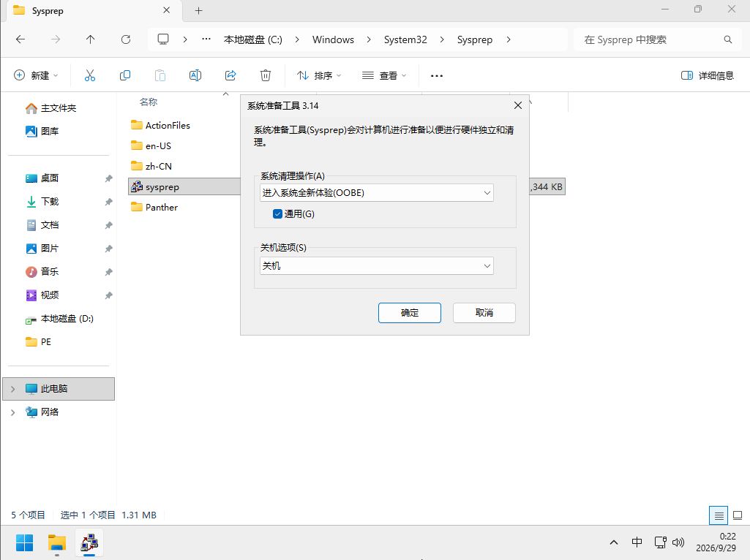The image size is (750, 560).
Task: Open the 关机选项 dropdown list
Action: click(376, 266)
